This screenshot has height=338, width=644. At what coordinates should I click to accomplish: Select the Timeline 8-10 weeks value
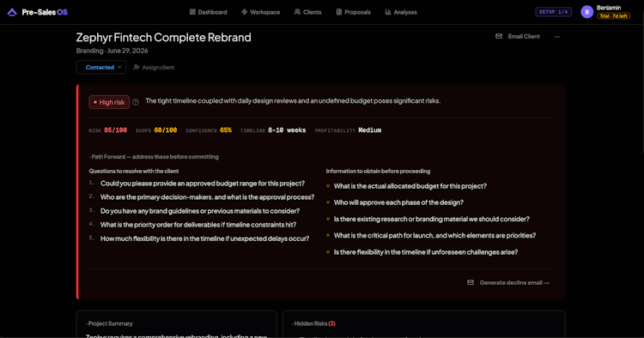pyautogui.click(x=273, y=130)
